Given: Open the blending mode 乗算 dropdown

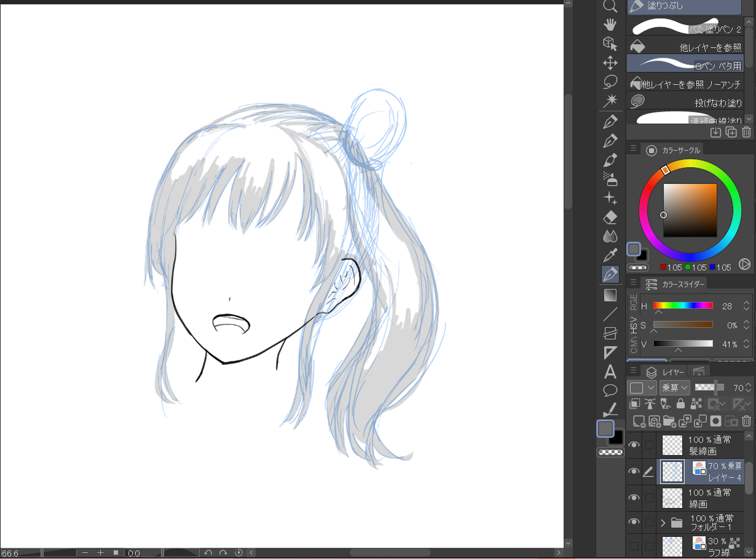Looking at the screenshot, I should click(675, 388).
